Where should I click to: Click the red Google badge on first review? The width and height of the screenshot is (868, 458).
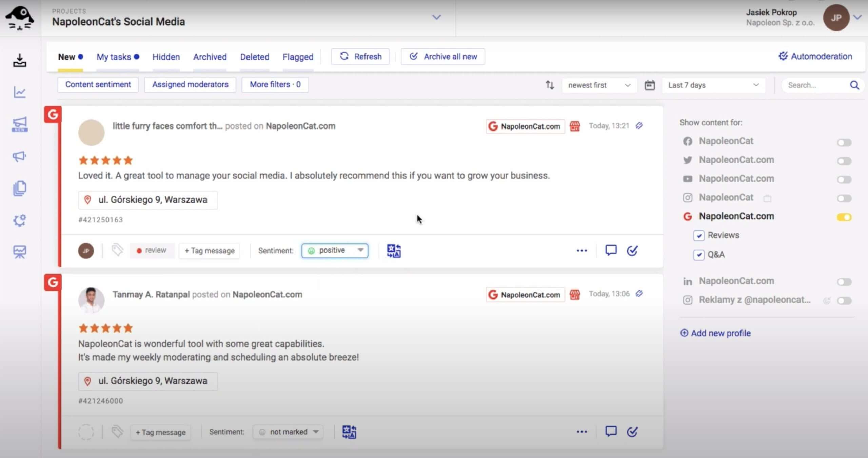click(53, 115)
